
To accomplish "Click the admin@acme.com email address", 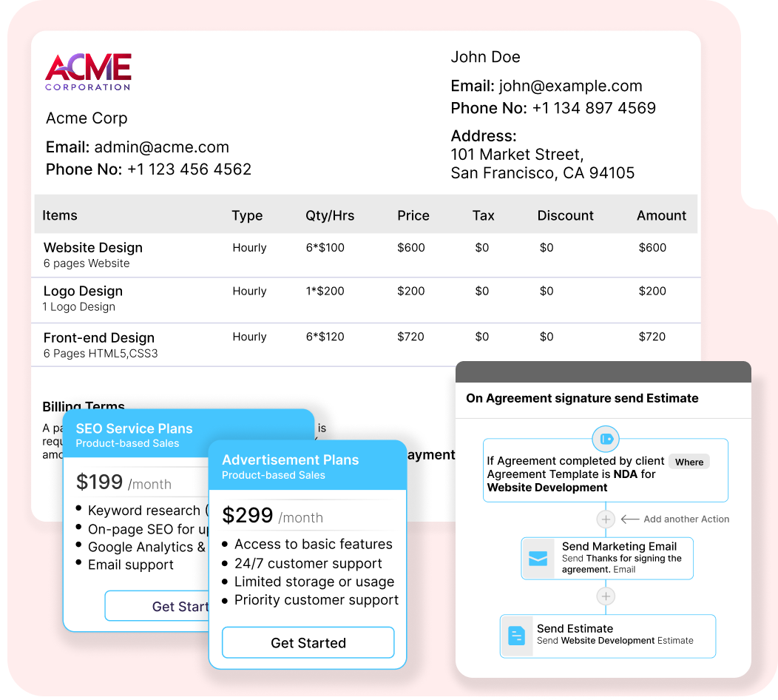I will click(161, 147).
